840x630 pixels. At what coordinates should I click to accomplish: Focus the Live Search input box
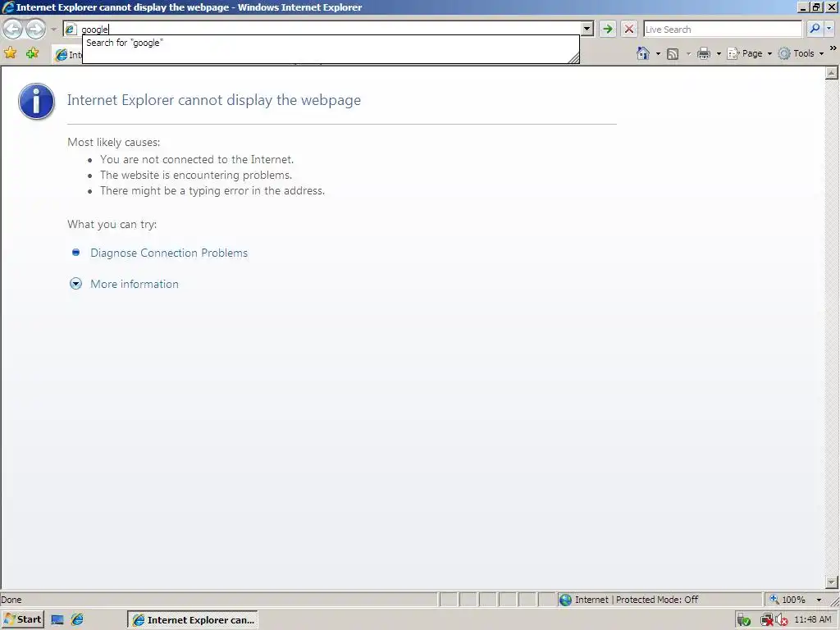coord(723,30)
